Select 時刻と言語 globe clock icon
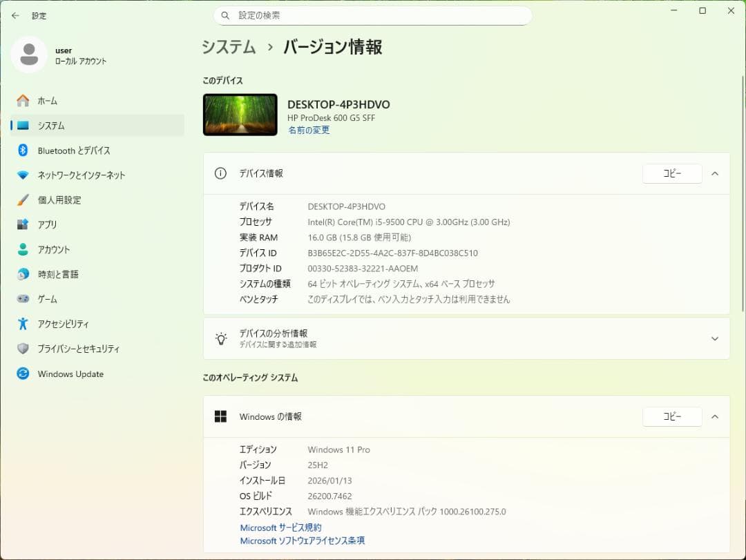 click(x=23, y=275)
